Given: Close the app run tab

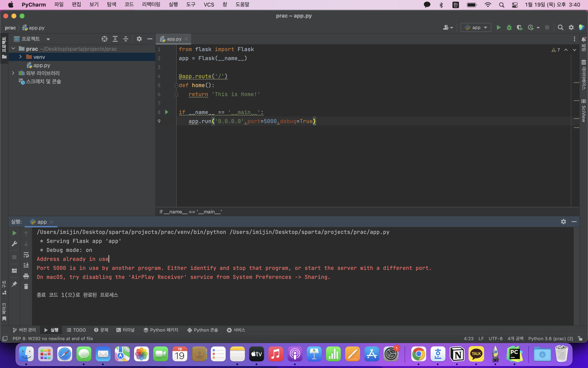Looking at the screenshot, I should click(51, 222).
